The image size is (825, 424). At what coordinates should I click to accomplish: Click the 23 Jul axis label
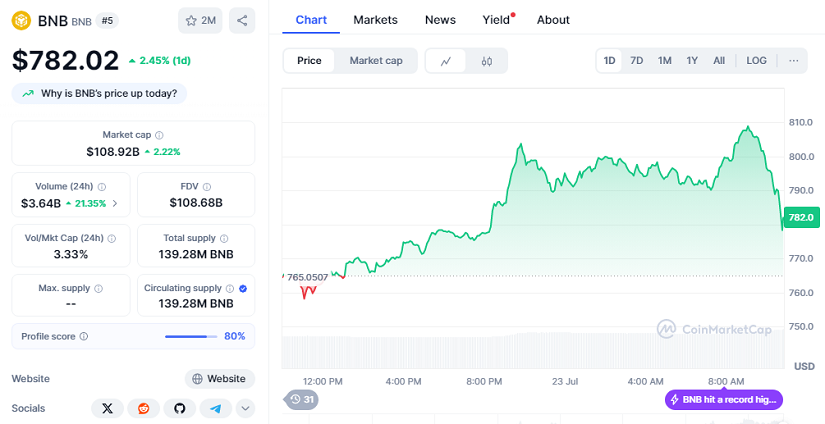(565, 381)
